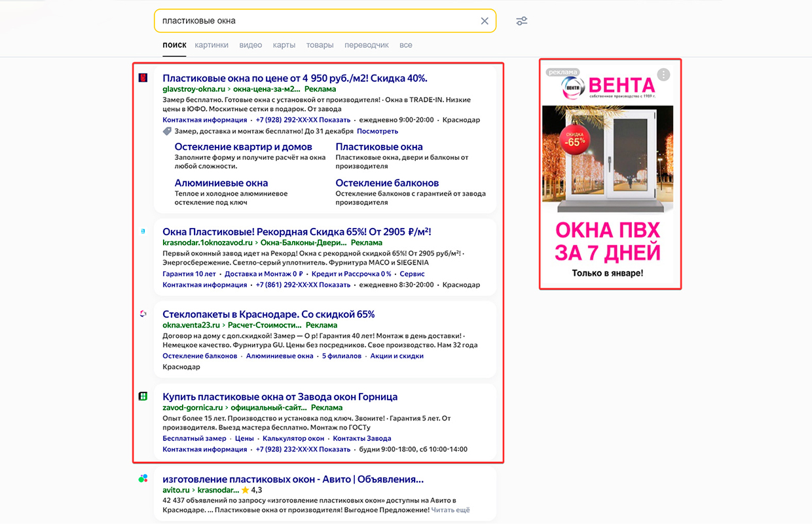The width and height of the screenshot is (812, 524).
Task: Open Остекление балконов sitelink heading
Action: click(x=387, y=183)
